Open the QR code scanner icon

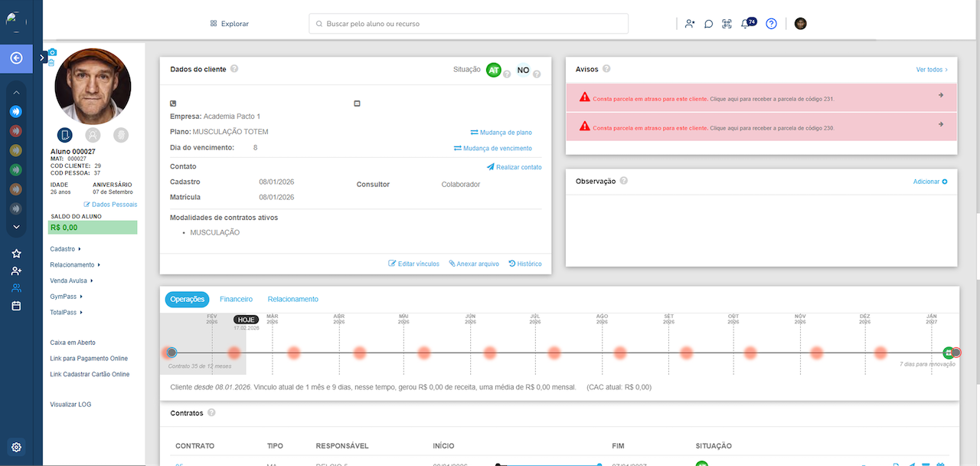727,24
